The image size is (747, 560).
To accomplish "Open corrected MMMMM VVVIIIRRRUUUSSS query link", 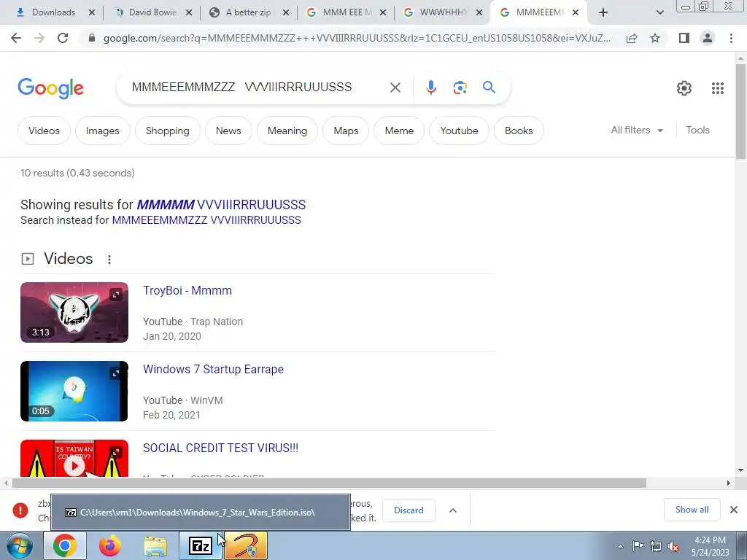I will [221, 205].
